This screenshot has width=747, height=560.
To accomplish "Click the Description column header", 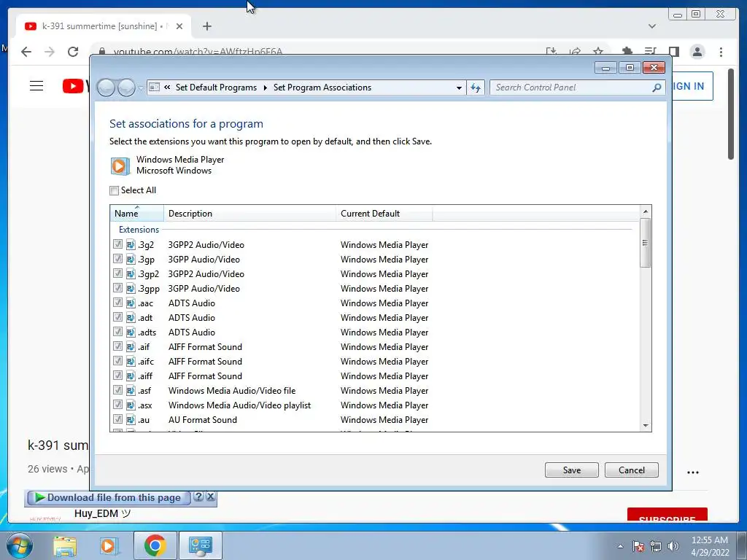I will pyautogui.click(x=249, y=214).
